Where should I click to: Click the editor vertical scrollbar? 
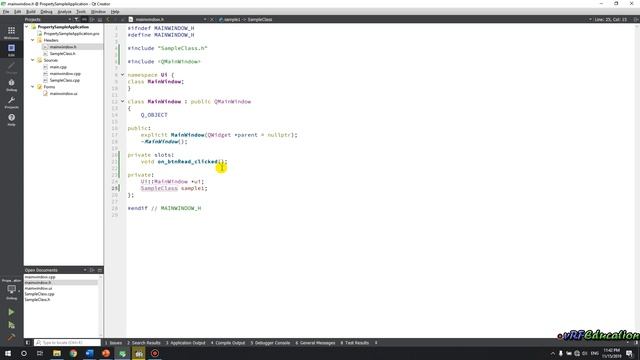(x=638, y=180)
